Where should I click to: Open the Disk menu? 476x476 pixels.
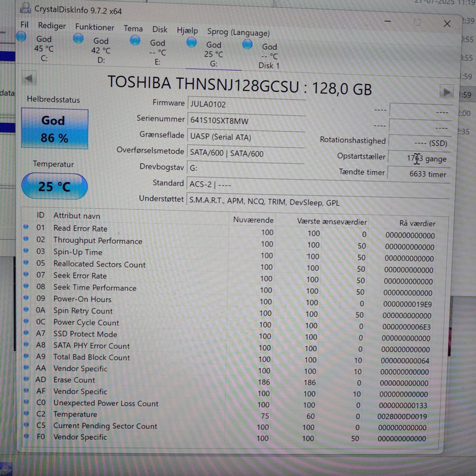(160, 30)
